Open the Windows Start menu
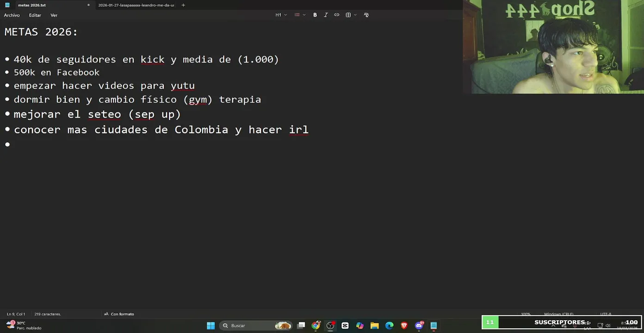The width and height of the screenshot is (644, 333). pos(211,326)
